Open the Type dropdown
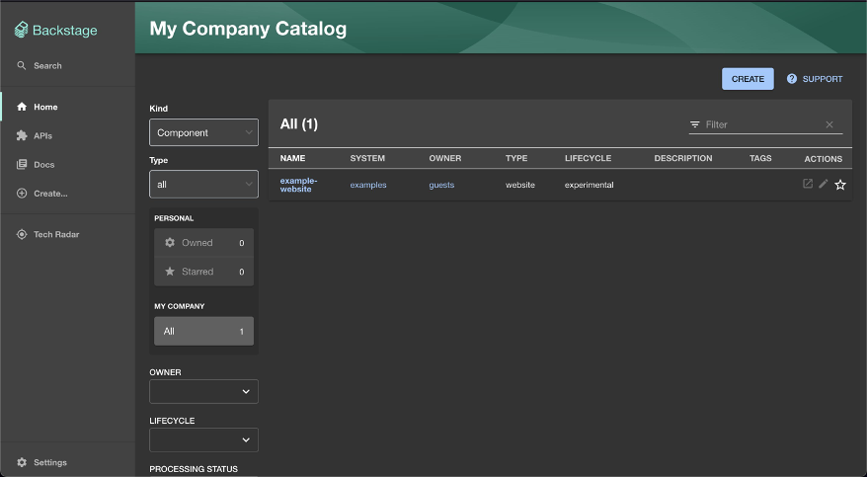Viewport: 868px width, 477px height. [203, 184]
